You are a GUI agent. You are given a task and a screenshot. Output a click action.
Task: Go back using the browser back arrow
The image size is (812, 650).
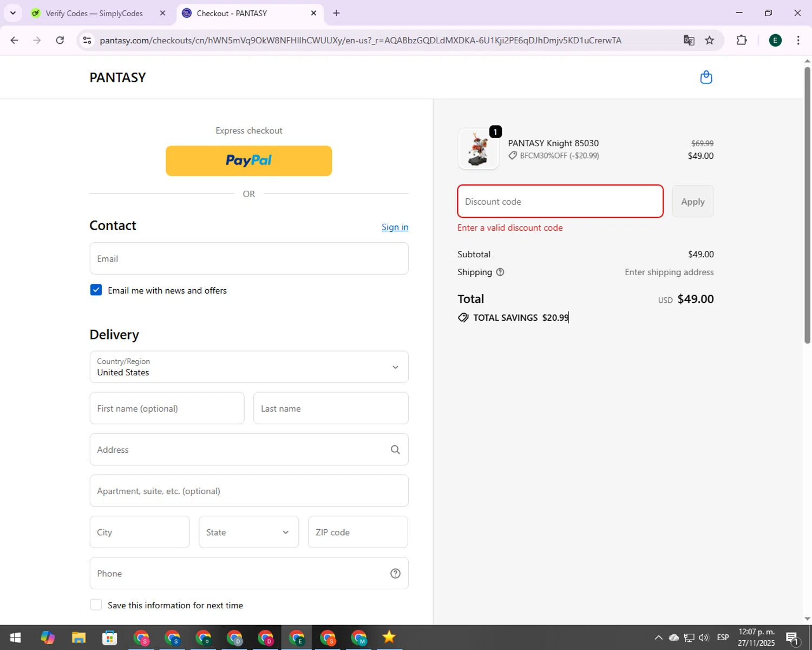coord(14,40)
